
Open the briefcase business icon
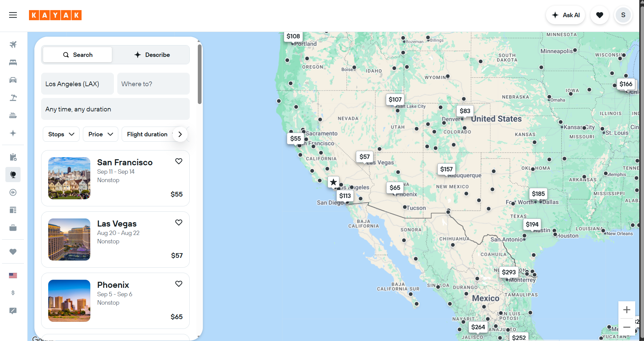[x=13, y=228]
